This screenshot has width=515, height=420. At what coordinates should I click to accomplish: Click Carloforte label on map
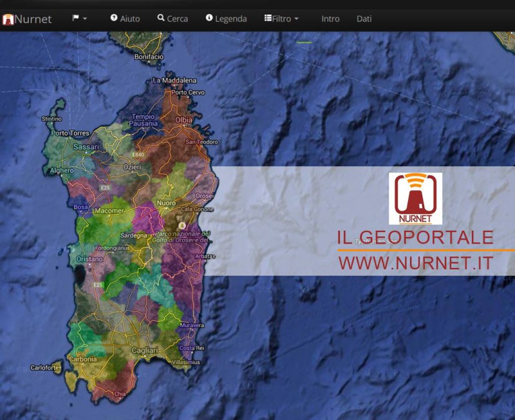(x=45, y=368)
